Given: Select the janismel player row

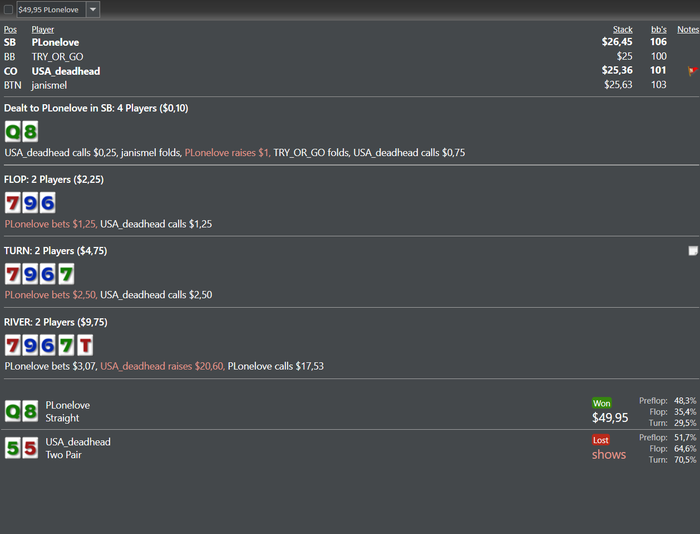Looking at the screenshot, I should pyautogui.click(x=350, y=85).
